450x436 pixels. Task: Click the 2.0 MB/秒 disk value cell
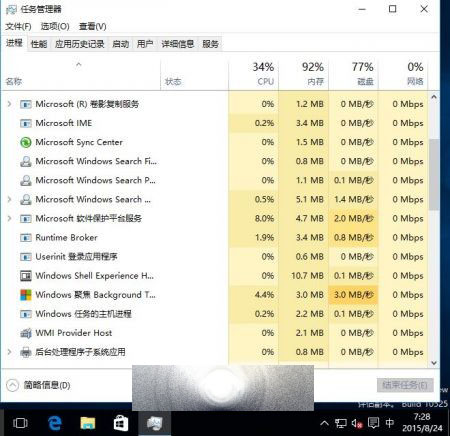click(353, 219)
